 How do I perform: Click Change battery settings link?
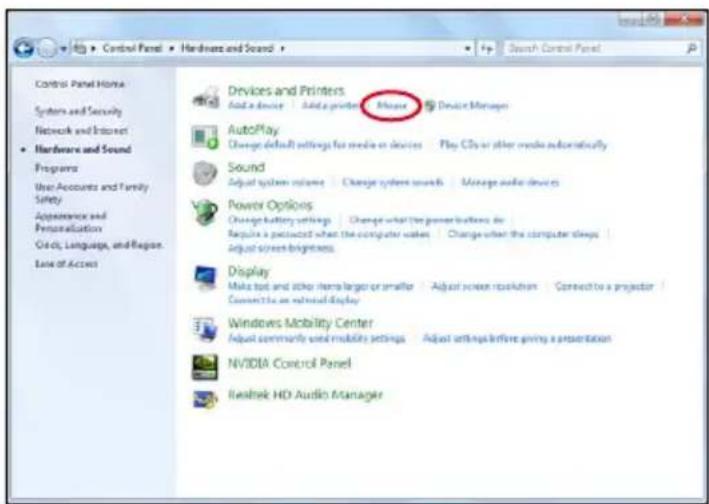coord(279,220)
